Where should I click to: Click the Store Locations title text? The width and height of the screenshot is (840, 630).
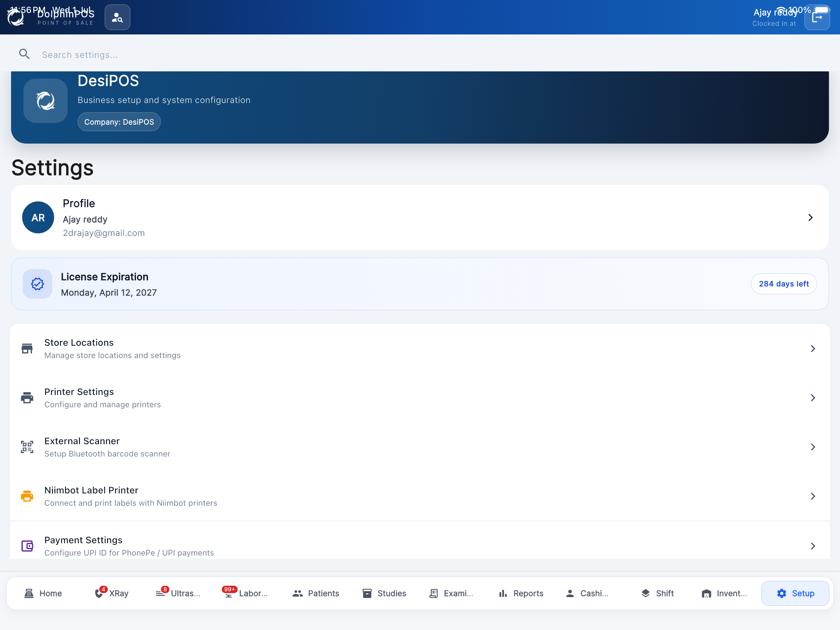[x=79, y=342]
